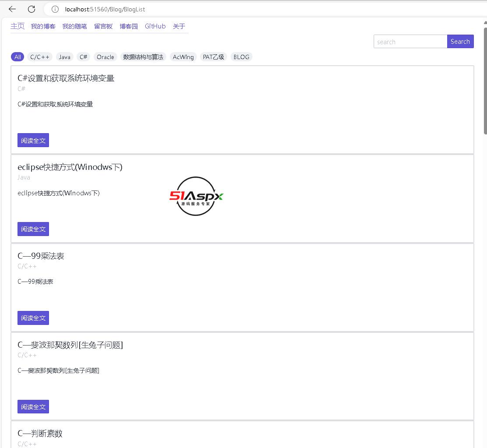Filter posts by BLOG category
The image size is (487, 448).
[242, 57]
